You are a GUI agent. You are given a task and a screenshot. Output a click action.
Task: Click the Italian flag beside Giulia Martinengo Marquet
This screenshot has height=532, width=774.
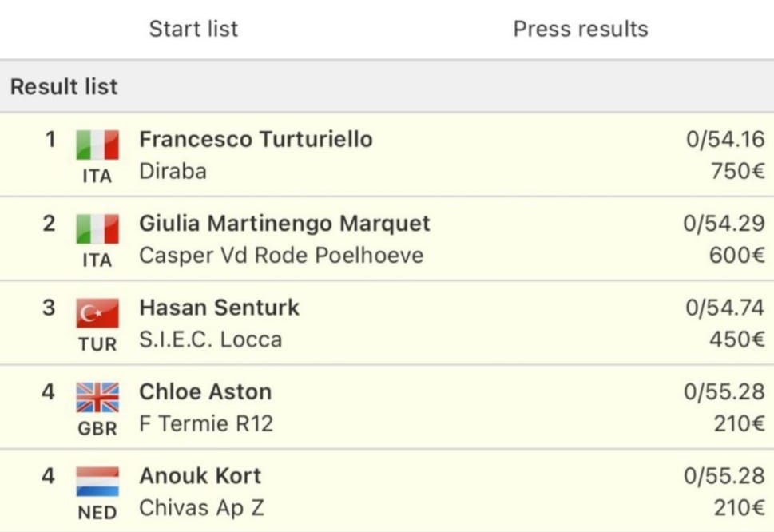pos(97,229)
